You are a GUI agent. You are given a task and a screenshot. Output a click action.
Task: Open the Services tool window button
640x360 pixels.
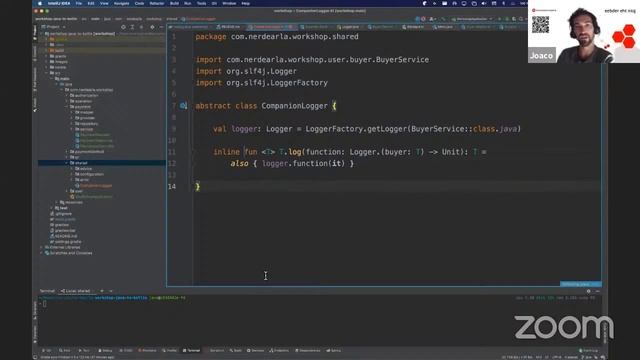click(256, 351)
